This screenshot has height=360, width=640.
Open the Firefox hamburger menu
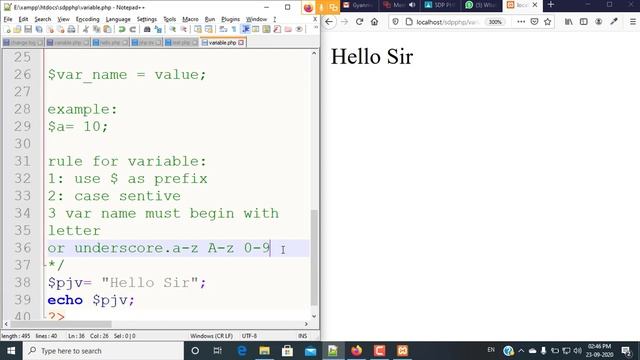point(633,22)
